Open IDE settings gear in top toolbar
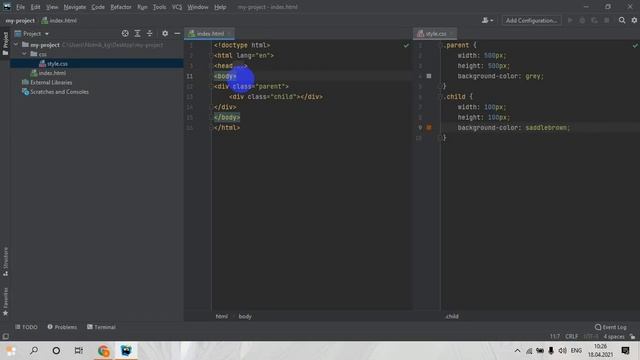Screen dimensions: 640x360 click(x=634, y=20)
